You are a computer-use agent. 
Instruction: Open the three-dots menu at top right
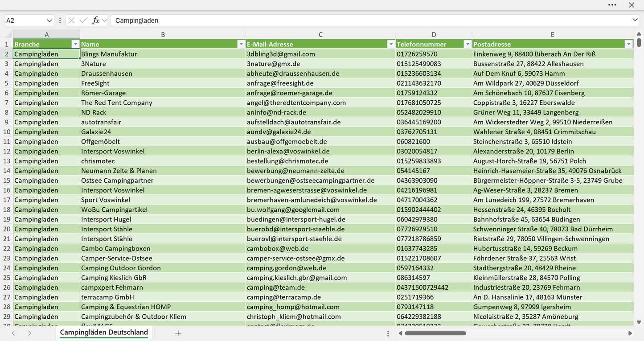click(x=612, y=5)
